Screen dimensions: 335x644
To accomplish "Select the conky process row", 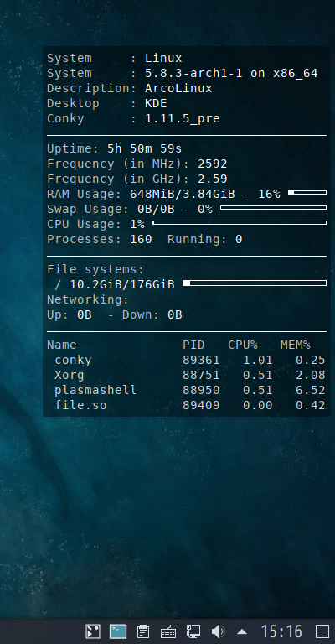I will pyautogui.click(x=187, y=361).
